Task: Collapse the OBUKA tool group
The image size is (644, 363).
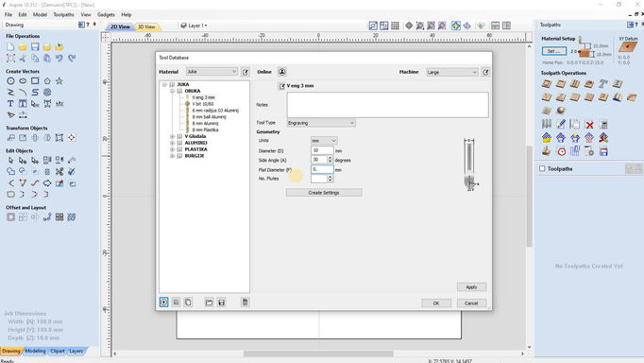Action: (173, 91)
